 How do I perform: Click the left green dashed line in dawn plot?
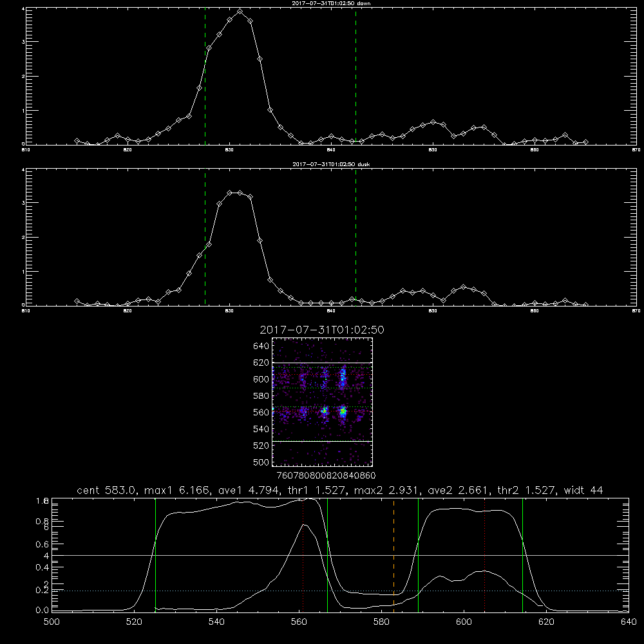coord(205,77)
